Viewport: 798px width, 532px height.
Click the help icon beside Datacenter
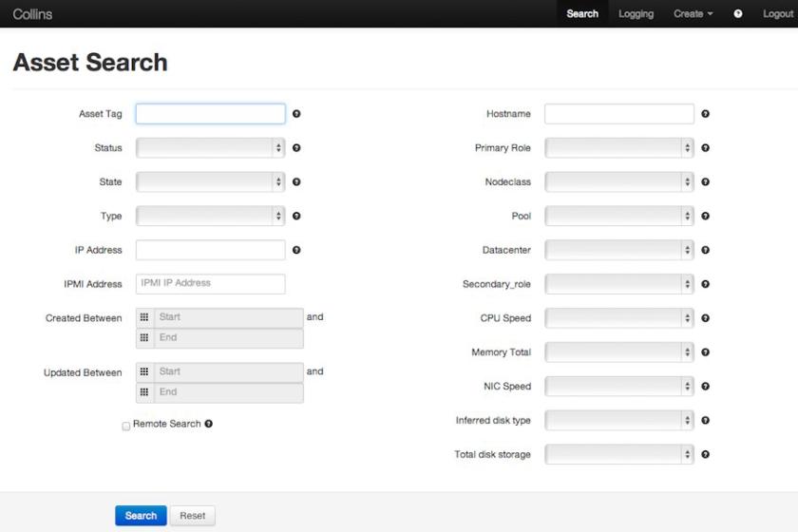click(x=705, y=250)
